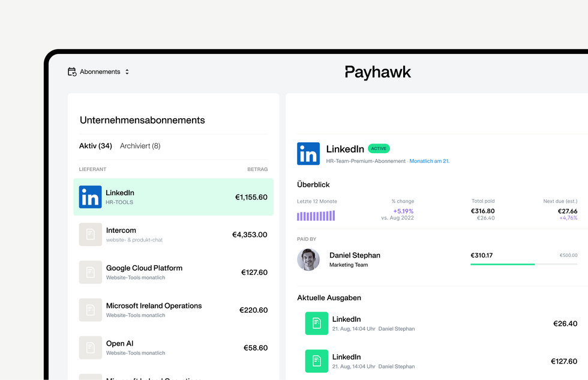Click the Letzte 12 Monate bar chart
This screenshot has height=380, width=588.
[316, 216]
